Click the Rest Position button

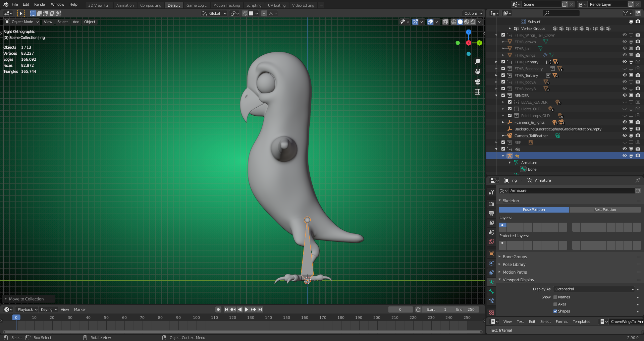pos(605,210)
